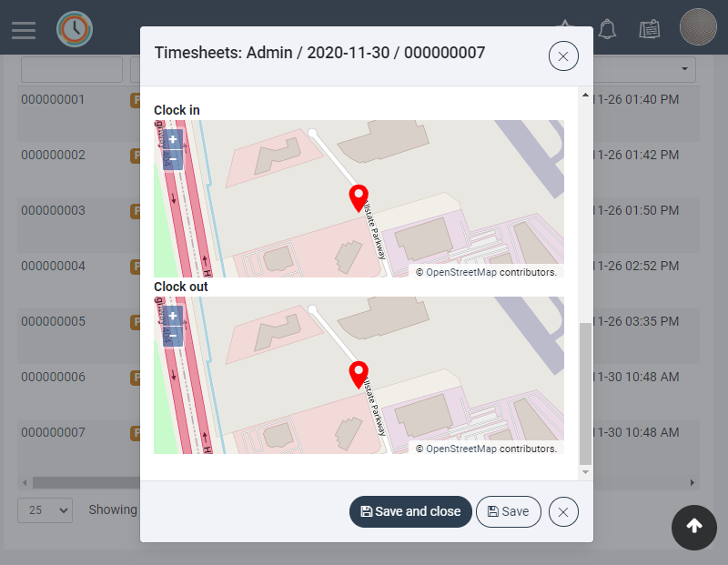Zoom in on the Clock in map

(x=173, y=140)
